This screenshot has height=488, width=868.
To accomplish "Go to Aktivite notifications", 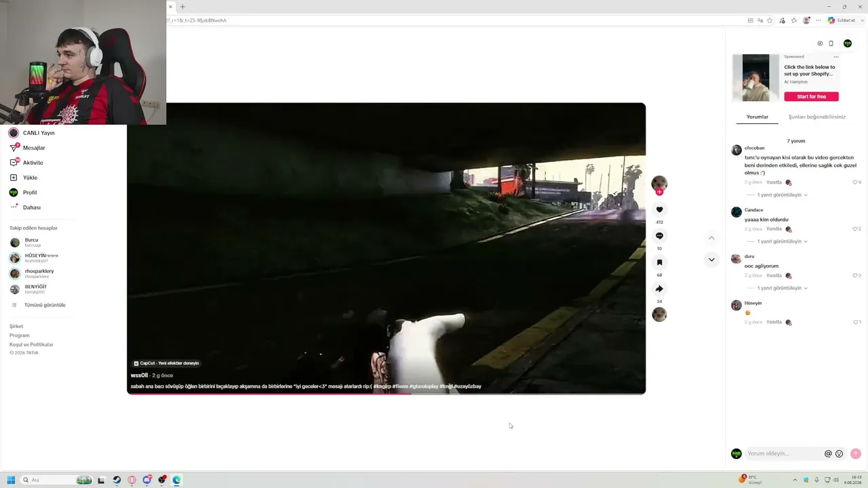I will pyautogui.click(x=26, y=163).
